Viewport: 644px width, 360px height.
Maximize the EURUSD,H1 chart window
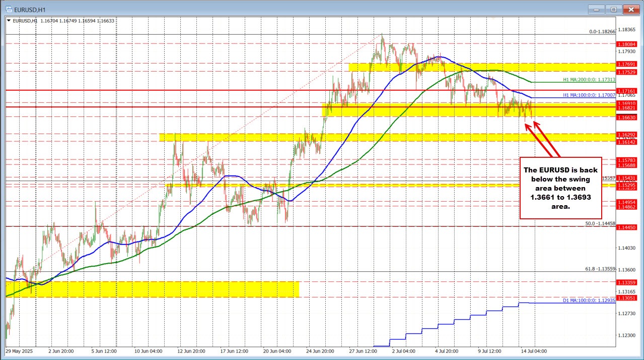click(x=614, y=9)
